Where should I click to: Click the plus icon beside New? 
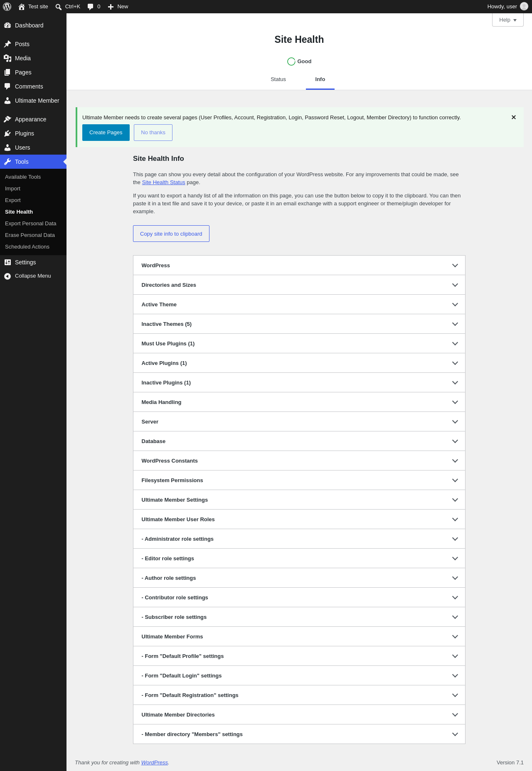point(111,7)
